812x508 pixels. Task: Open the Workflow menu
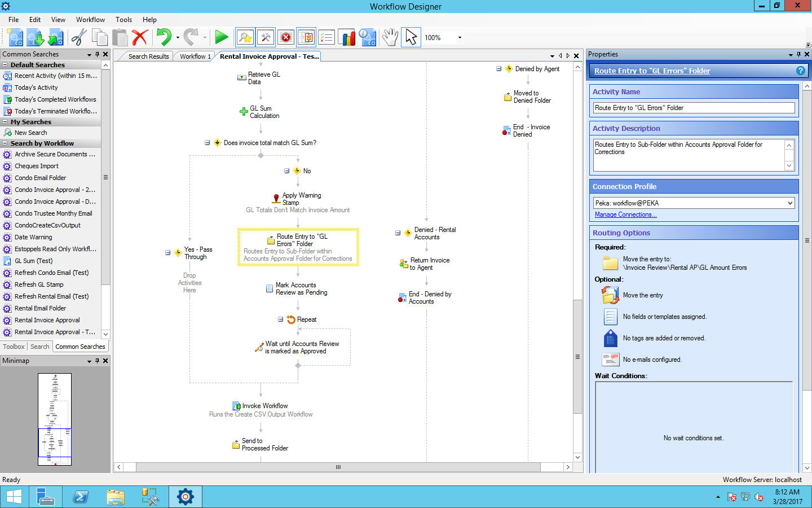point(90,20)
